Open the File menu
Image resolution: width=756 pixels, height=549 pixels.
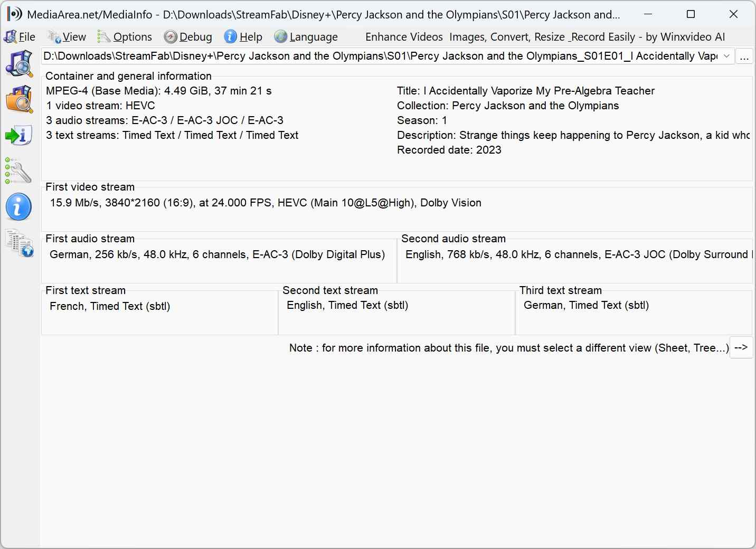[x=20, y=37]
